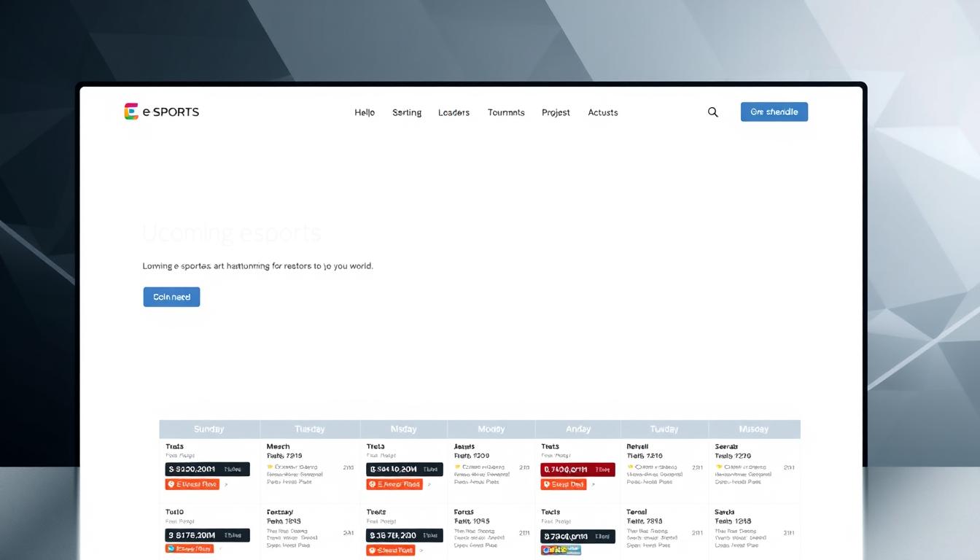Open the Hello nav menu item
Viewport: 980px width, 560px height.
tap(365, 112)
